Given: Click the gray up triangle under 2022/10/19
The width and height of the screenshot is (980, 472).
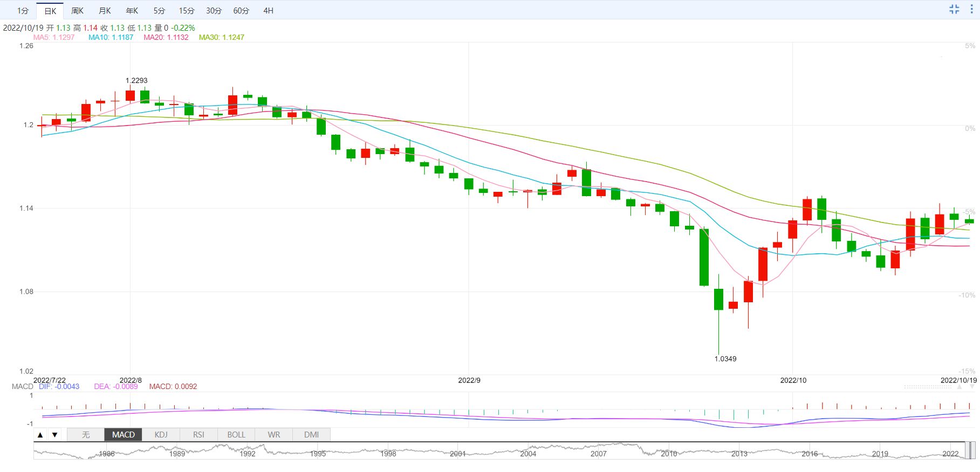Looking at the screenshot, I should coord(960,386).
